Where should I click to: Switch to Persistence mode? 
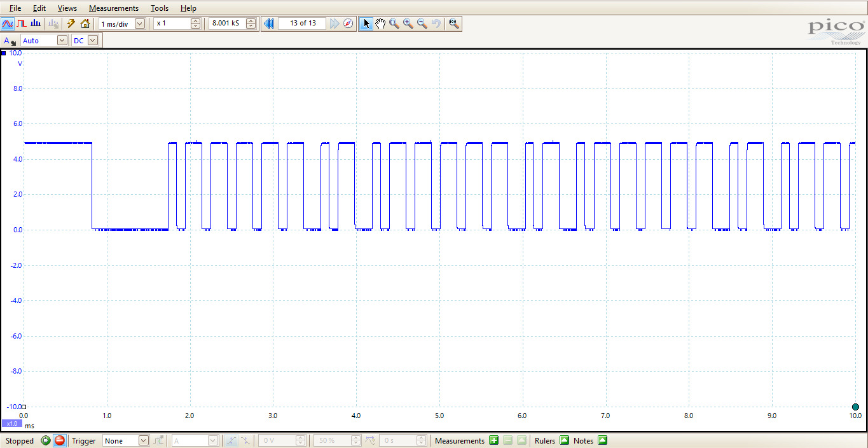pyautogui.click(x=22, y=24)
